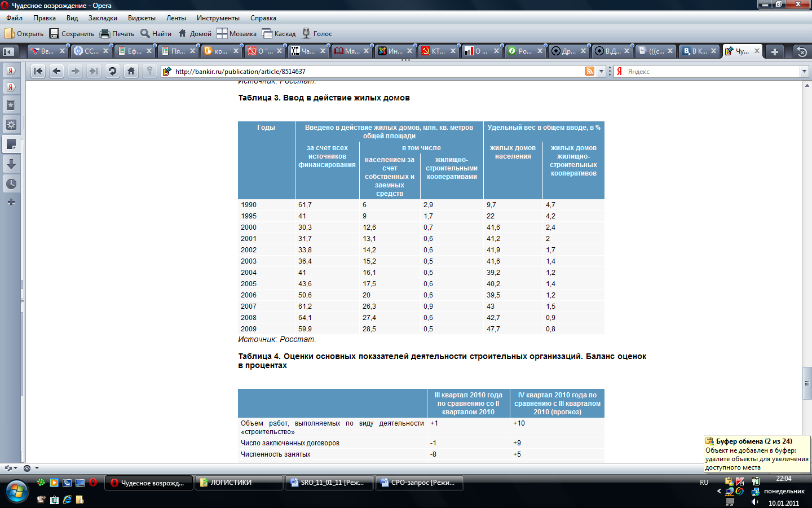Open the Правка menu

point(45,18)
